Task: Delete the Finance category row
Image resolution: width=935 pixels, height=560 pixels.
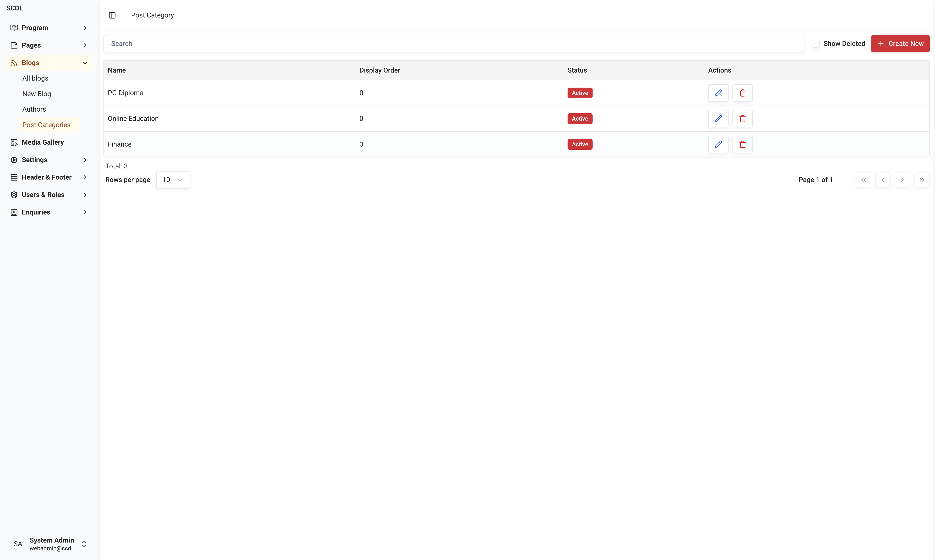Action: click(x=742, y=144)
